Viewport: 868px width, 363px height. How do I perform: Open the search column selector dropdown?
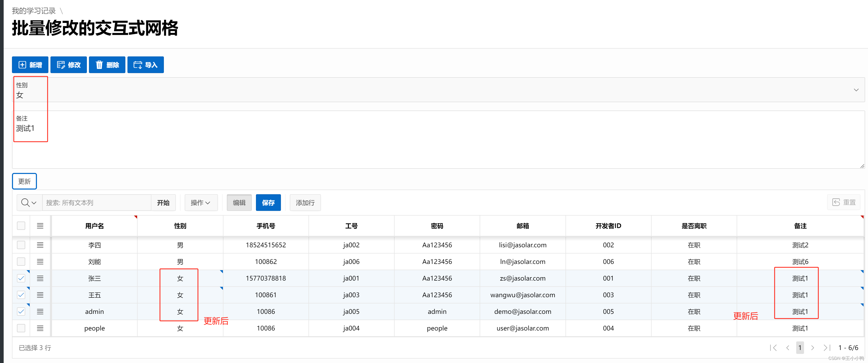[29, 203]
